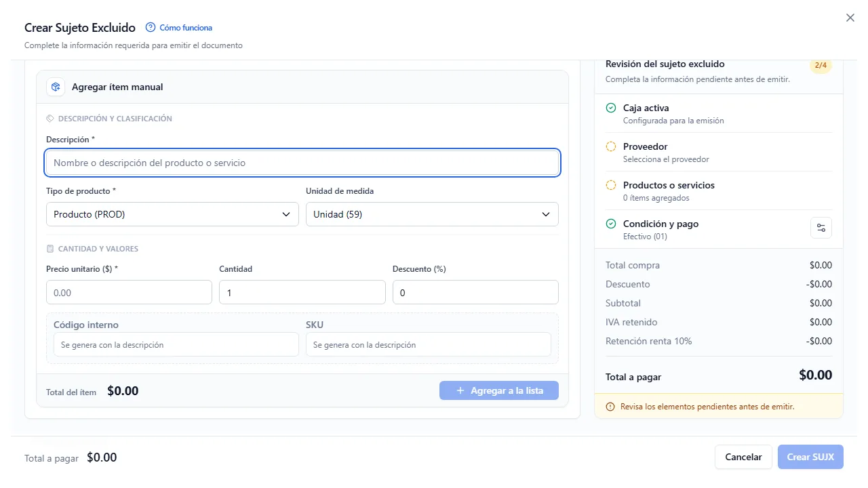Select the Proveedor review step text
Image resolution: width=868 pixels, height=488 pixels.
pos(646,146)
